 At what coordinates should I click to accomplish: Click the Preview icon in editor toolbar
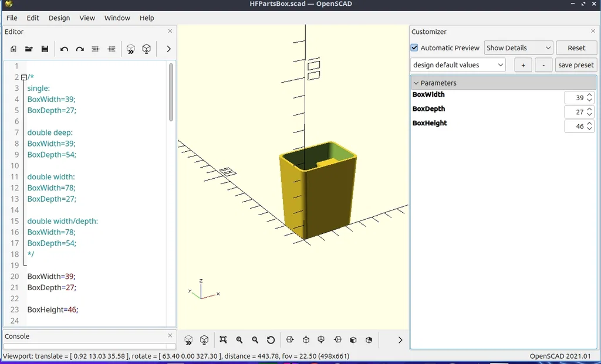(131, 49)
